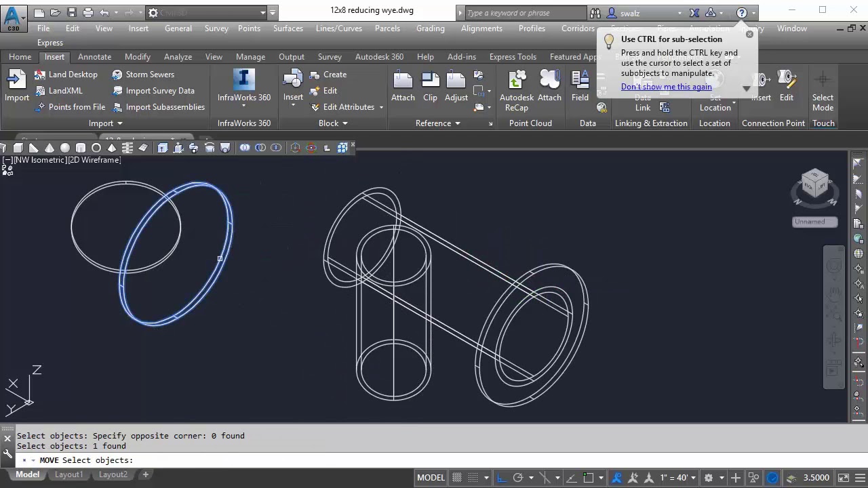This screenshot has width=868, height=488.
Task: Select the Cone solid tool
Action: tap(50, 148)
